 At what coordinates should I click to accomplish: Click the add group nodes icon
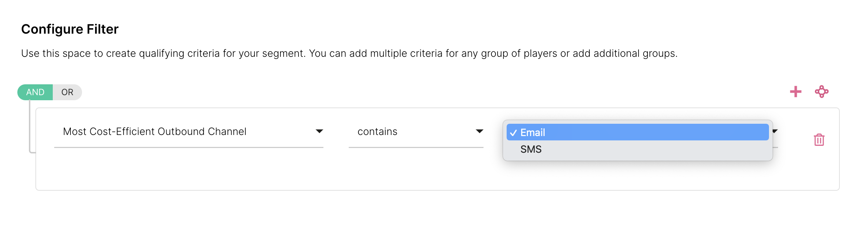click(821, 92)
